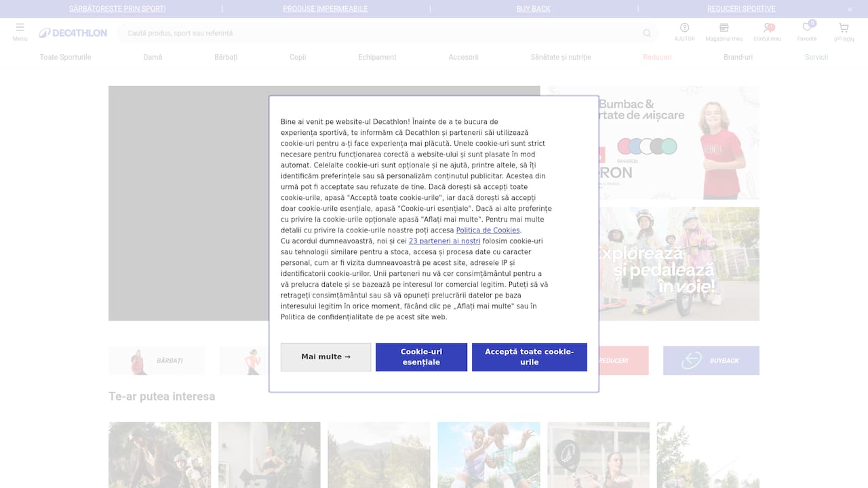The height and width of the screenshot is (488, 868).
Task: Click the Mai multe button
Action: [x=326, y=357]
